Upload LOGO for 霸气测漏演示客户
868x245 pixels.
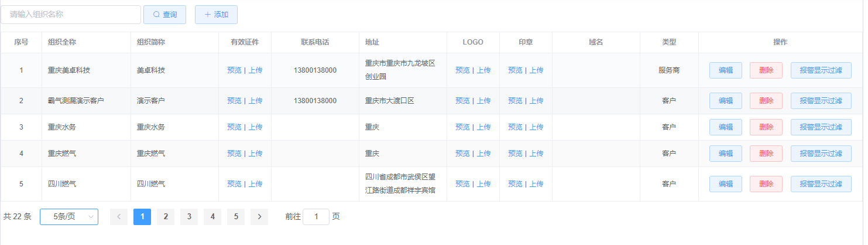484,101
